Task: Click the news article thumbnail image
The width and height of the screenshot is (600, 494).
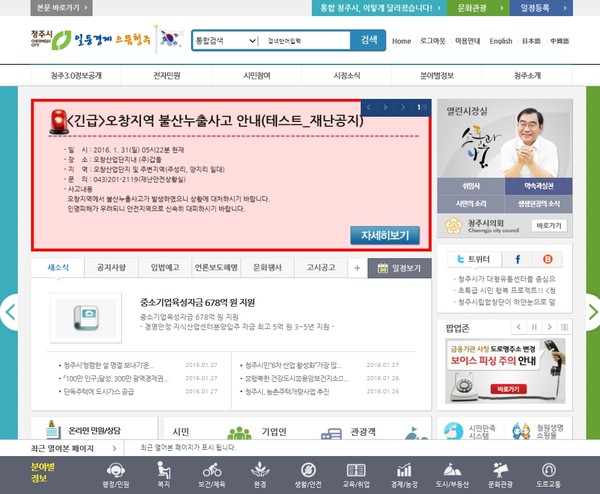Action: coord(86,318)
